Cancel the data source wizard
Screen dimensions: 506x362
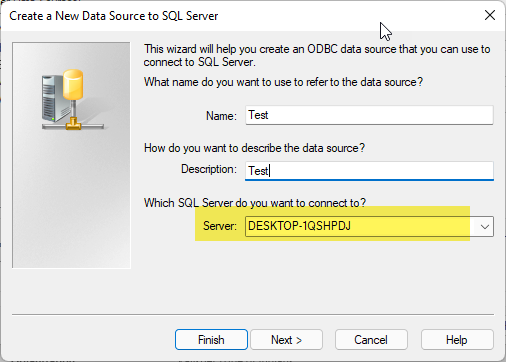click(371, 340)
